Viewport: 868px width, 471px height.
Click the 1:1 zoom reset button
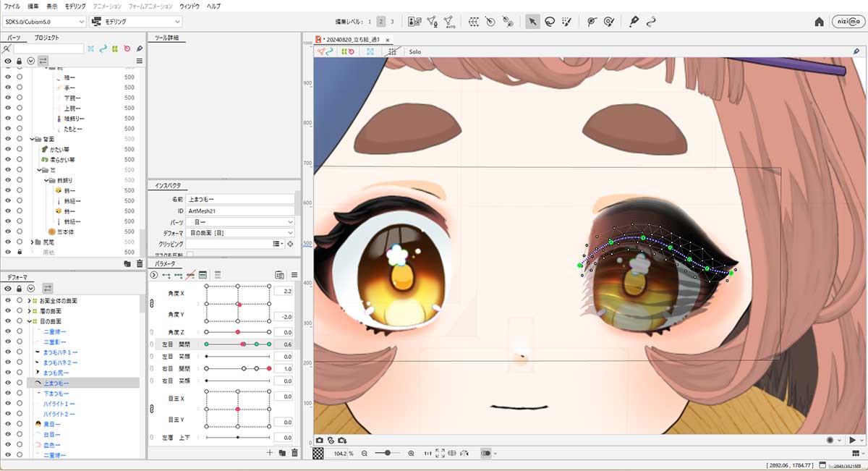pyautogui.click(x=427, y=453)
